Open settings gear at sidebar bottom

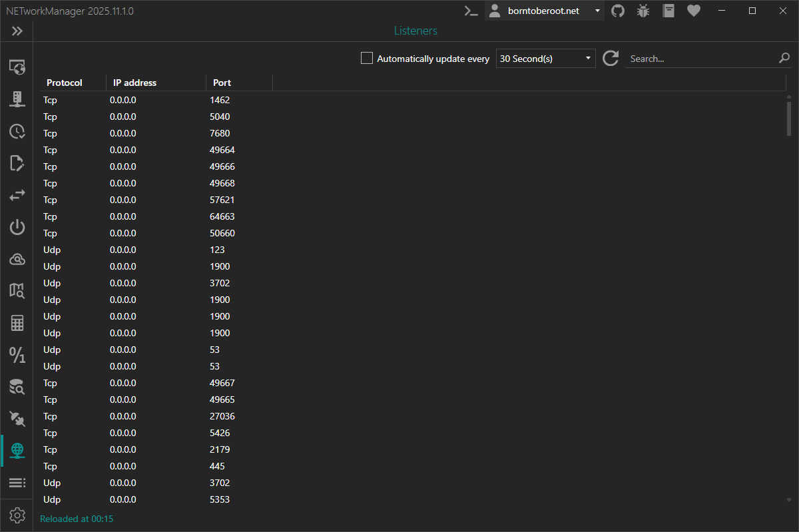coord(17,515)
